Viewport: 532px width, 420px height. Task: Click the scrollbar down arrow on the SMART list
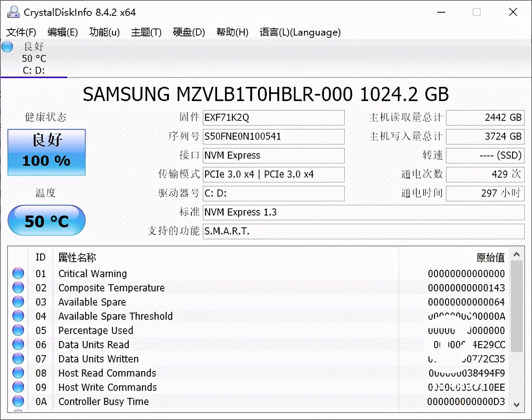pyautogui.click(x=517, y=405)
